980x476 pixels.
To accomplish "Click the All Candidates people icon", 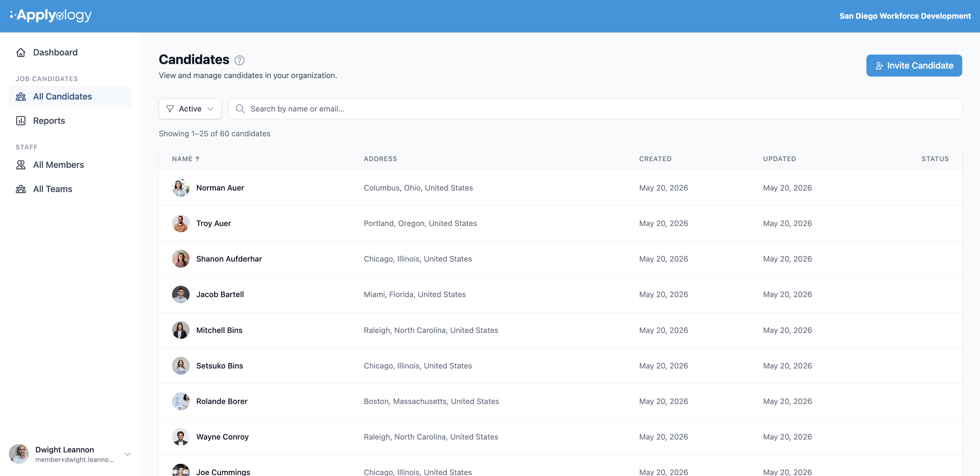I will [x=21, y=97].
